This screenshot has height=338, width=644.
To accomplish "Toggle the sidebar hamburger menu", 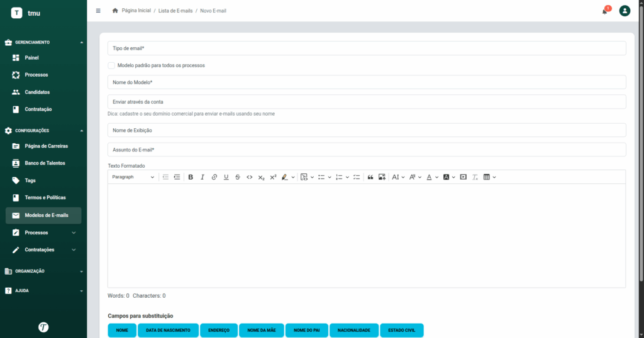I will point(98,11).
